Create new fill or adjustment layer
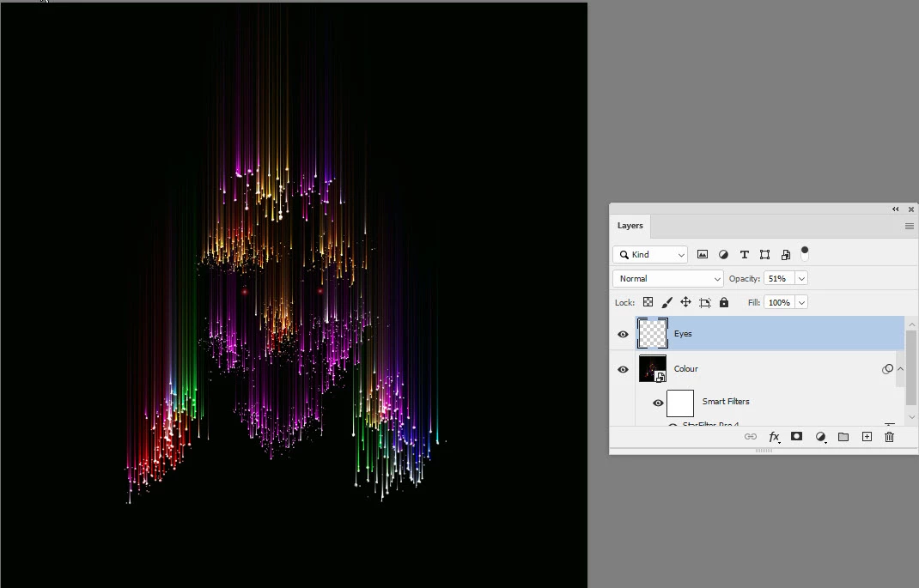This screenshot has width=919, height=588. pos(820,436)
